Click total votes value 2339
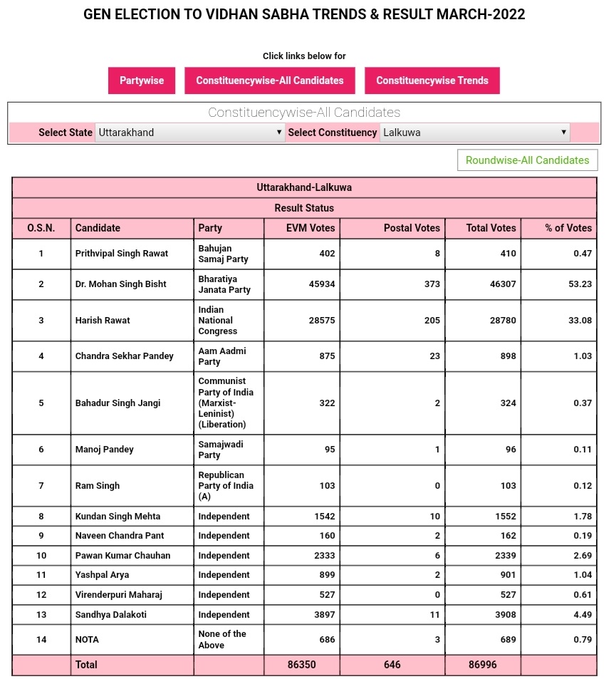The height and width of the screenshot is (679, 616). click(506, 556)
